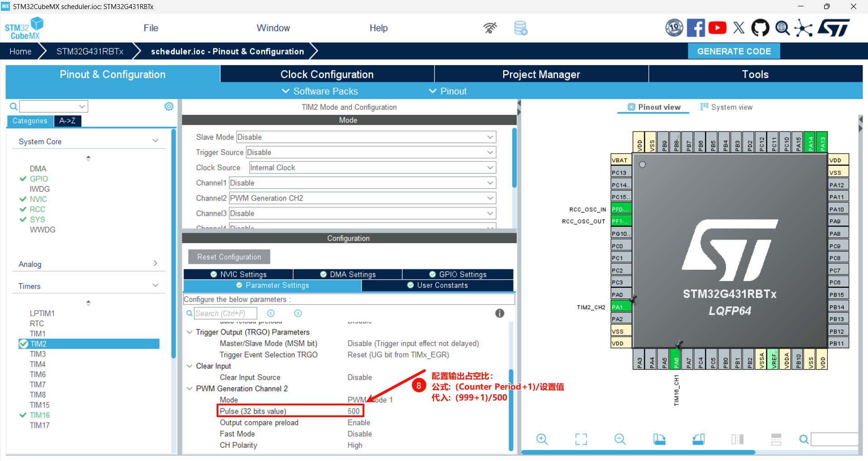Switch to System view
The height and width of the screenshot is (461, 868).
pos(726,107)
